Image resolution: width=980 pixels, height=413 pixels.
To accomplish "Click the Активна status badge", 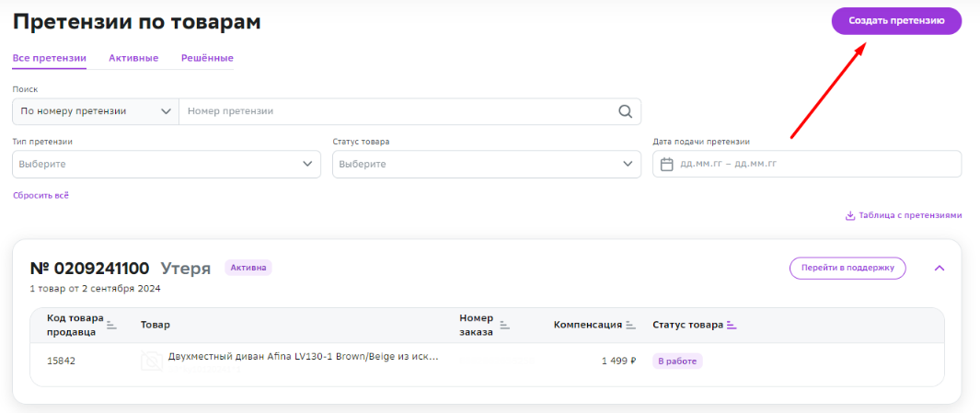I will point(248,268).
